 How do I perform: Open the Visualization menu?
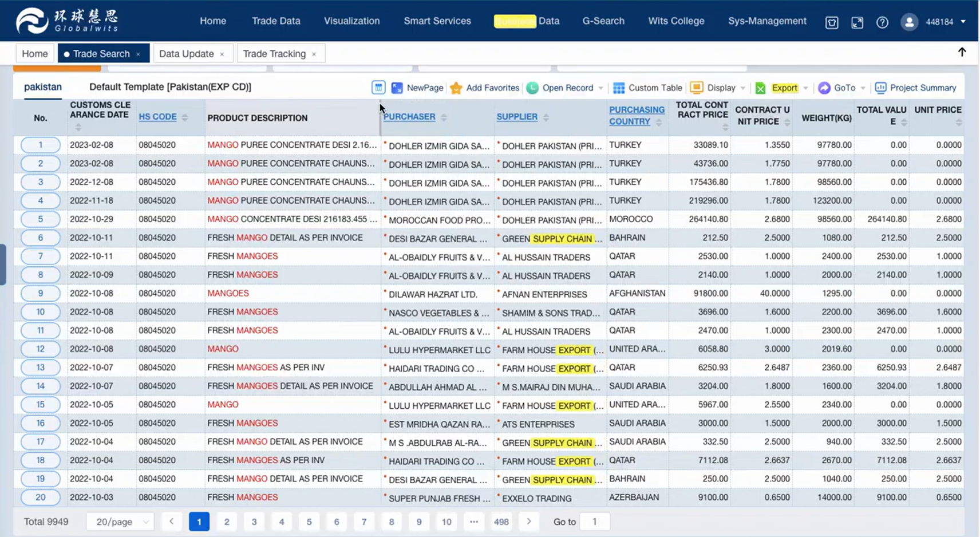(351, 21)
